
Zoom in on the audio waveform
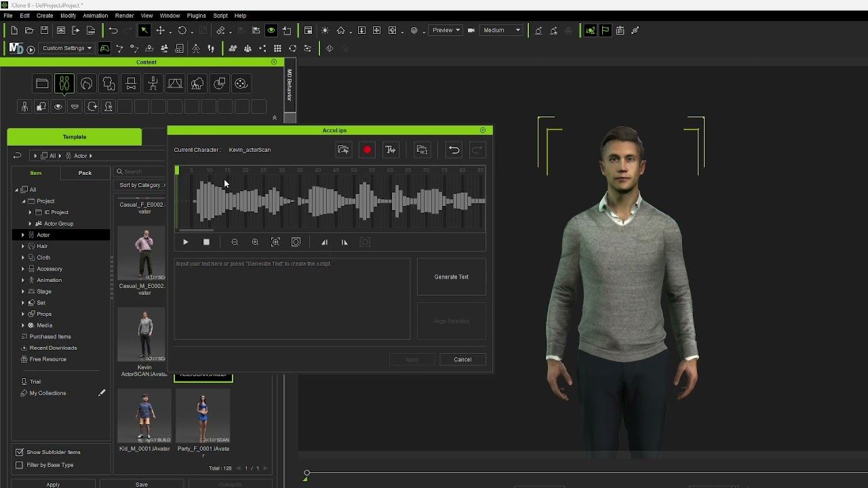255,242
